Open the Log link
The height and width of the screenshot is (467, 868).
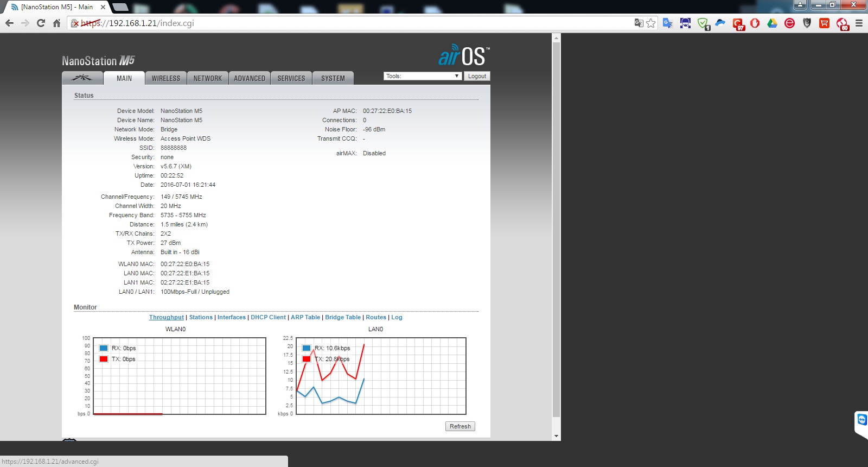[x=397, y=317]
